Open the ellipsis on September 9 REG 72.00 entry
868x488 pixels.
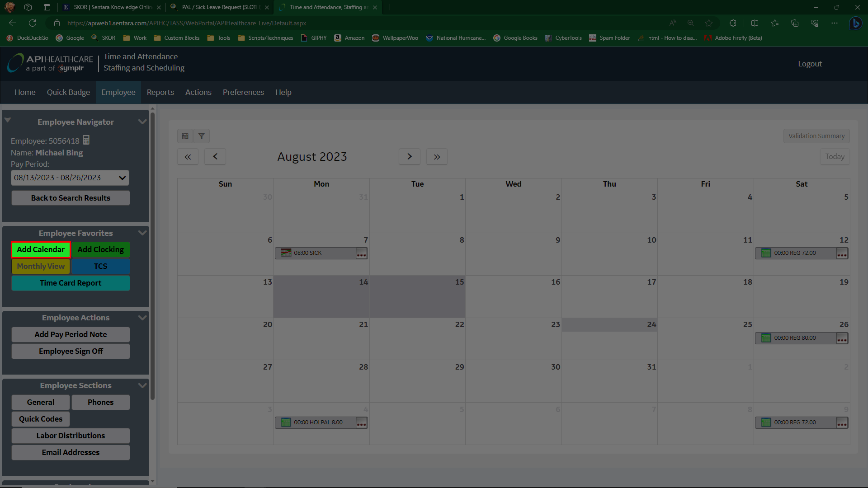tap(842, 423)
